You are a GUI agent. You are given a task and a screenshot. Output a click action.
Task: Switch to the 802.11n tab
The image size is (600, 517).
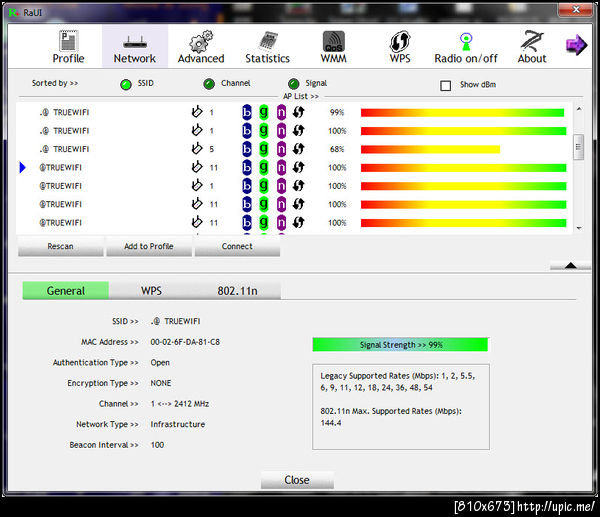coord(237,291)
